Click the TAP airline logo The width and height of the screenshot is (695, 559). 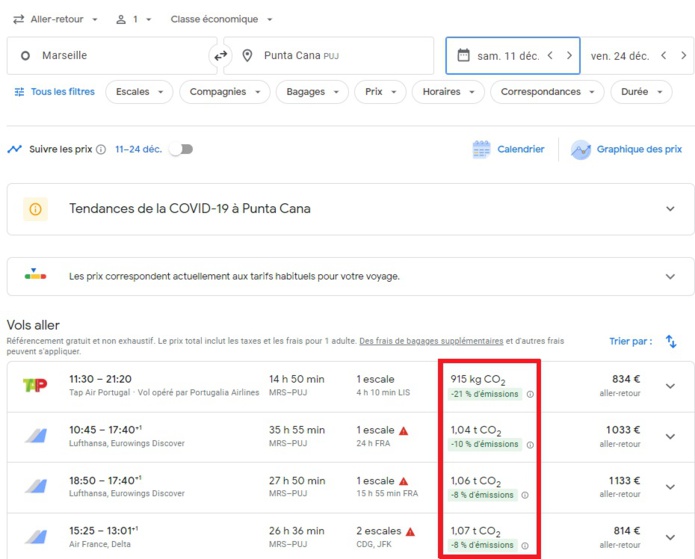pyautogui.click(x=35, y=385)
